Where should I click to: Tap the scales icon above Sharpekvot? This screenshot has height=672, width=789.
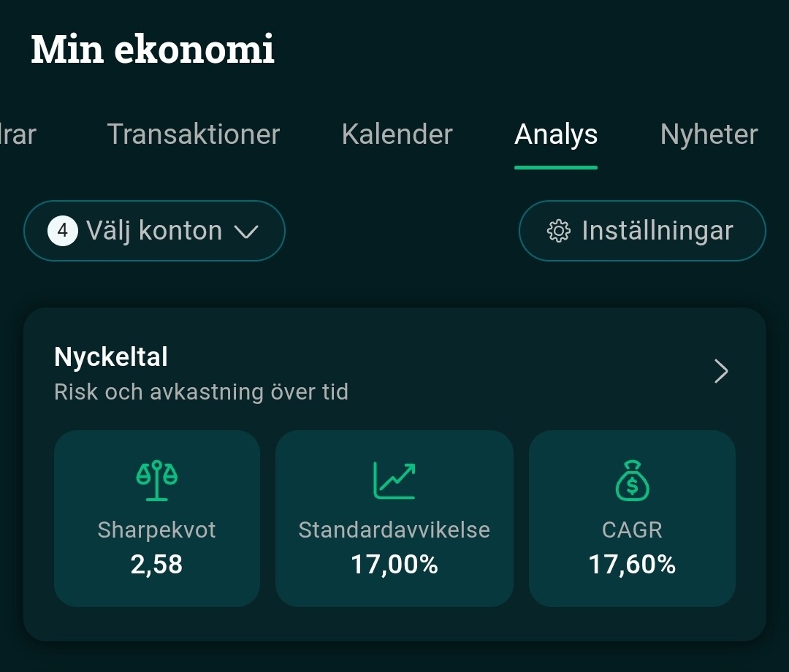157,479
